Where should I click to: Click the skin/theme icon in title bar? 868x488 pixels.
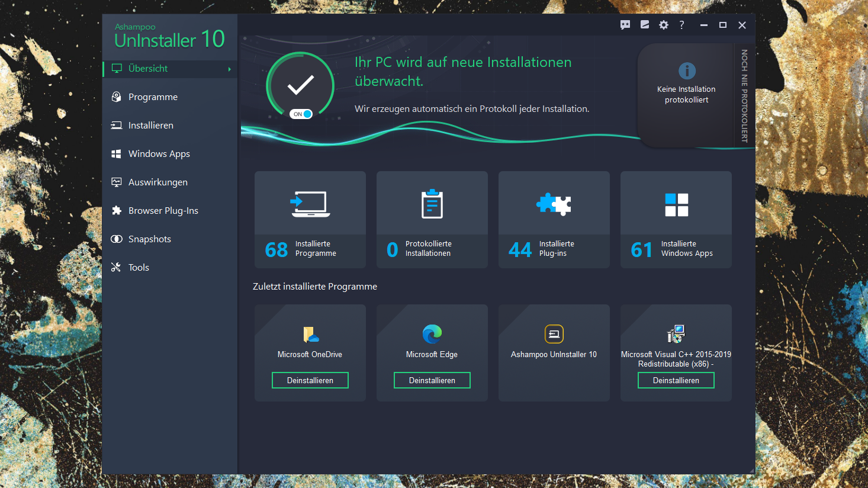[645, 25]
